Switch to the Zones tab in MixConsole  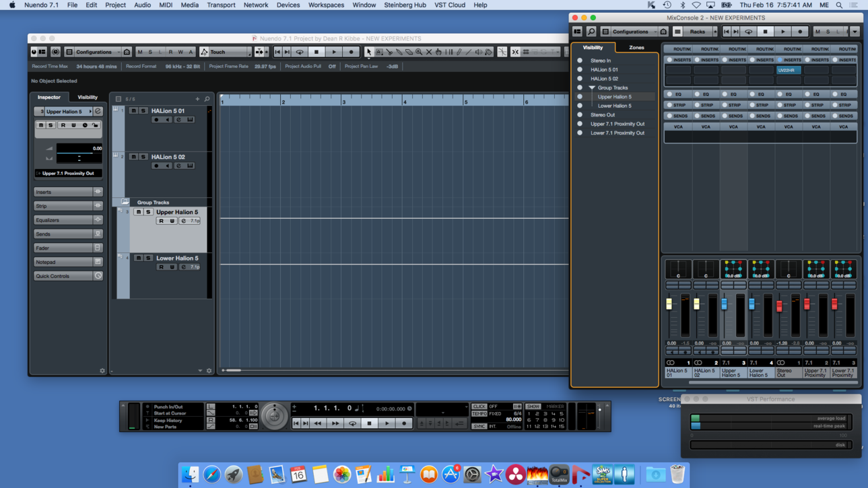pos(636,48)
